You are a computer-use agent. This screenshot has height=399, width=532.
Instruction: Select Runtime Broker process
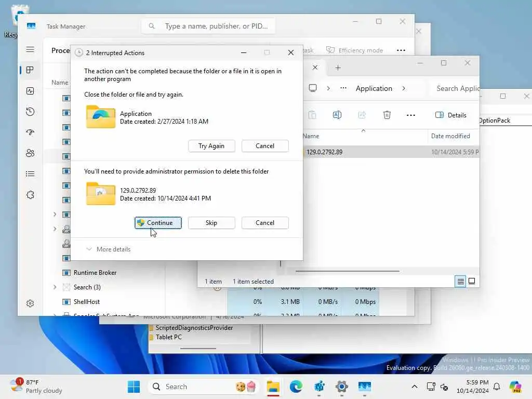(x=95, y=273)
